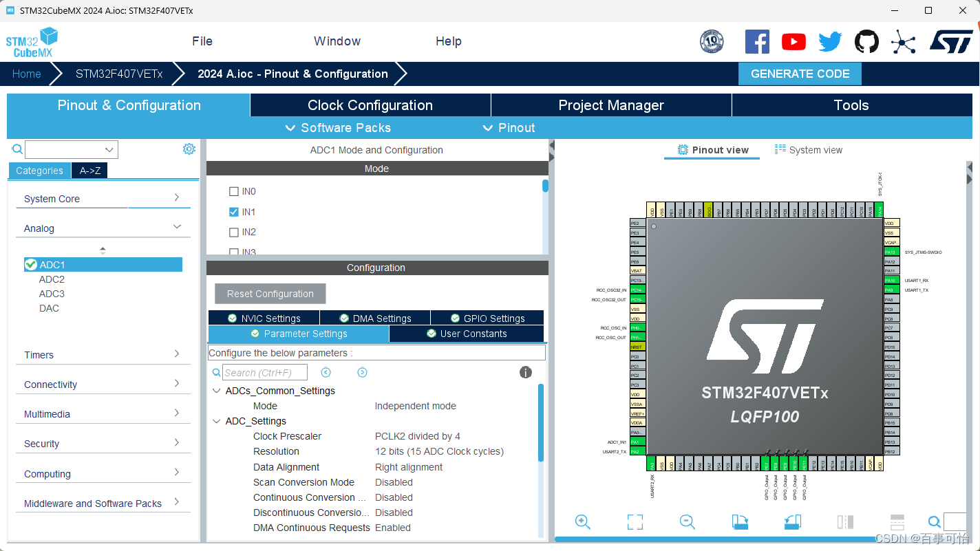Check the IN2 channel checkbox
This screenshot has height=551, width=980.
click(233, 232)
